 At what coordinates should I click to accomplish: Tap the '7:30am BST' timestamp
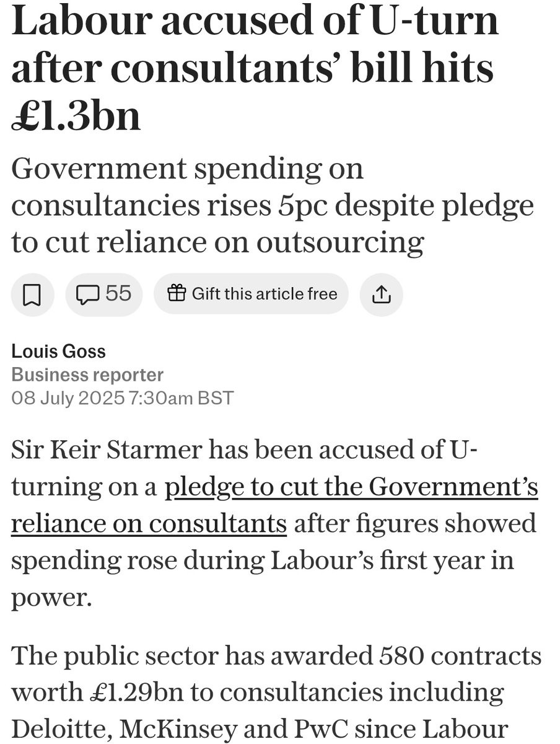pyautogui.click(x=180, y=397)
